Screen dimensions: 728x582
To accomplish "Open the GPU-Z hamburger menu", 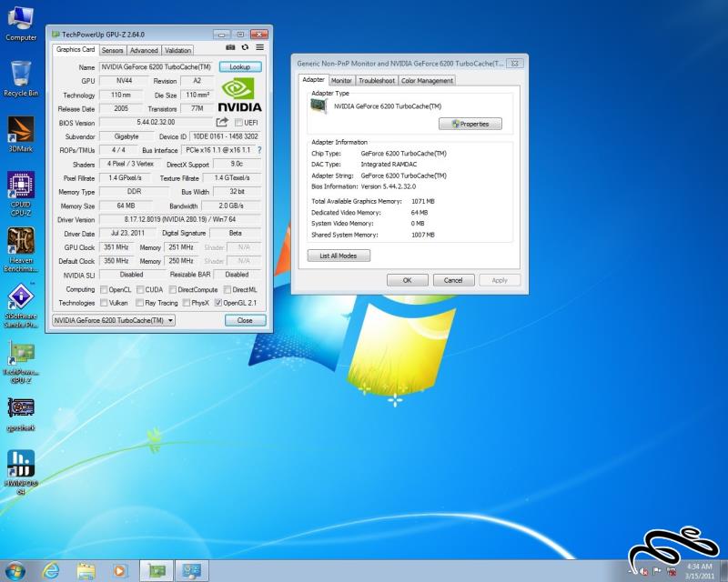I will [x=260, y=47].
